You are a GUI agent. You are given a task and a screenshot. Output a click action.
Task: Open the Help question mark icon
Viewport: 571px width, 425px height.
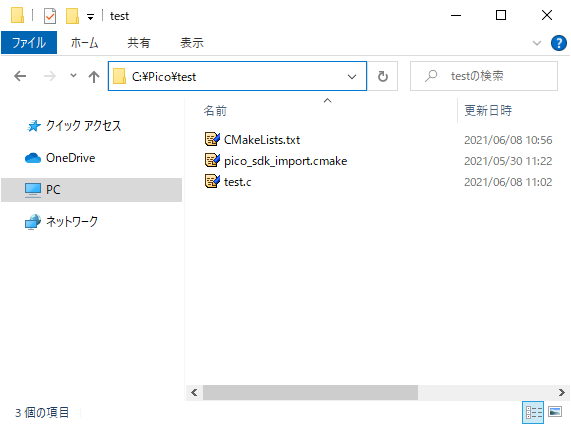click(x=558, y=43)
